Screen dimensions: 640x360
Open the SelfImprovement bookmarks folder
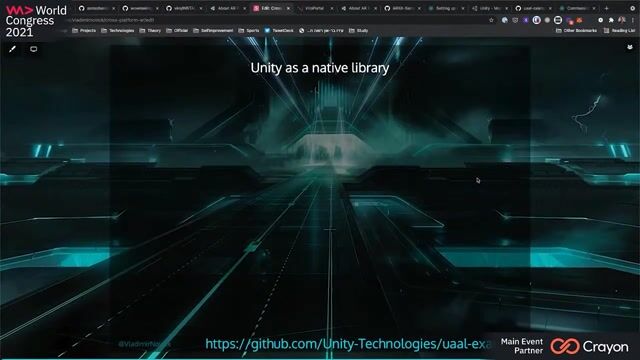213,31
